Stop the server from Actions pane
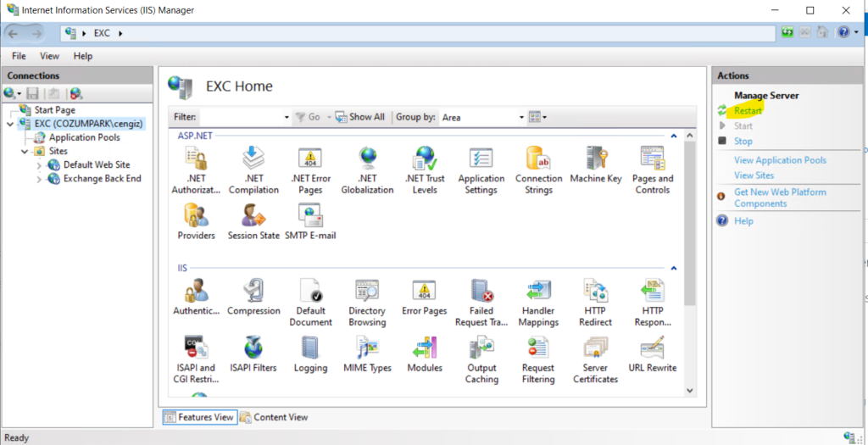The height and width of the screenshot is (445, 868). pyautogui.click(x=743, y=142)
